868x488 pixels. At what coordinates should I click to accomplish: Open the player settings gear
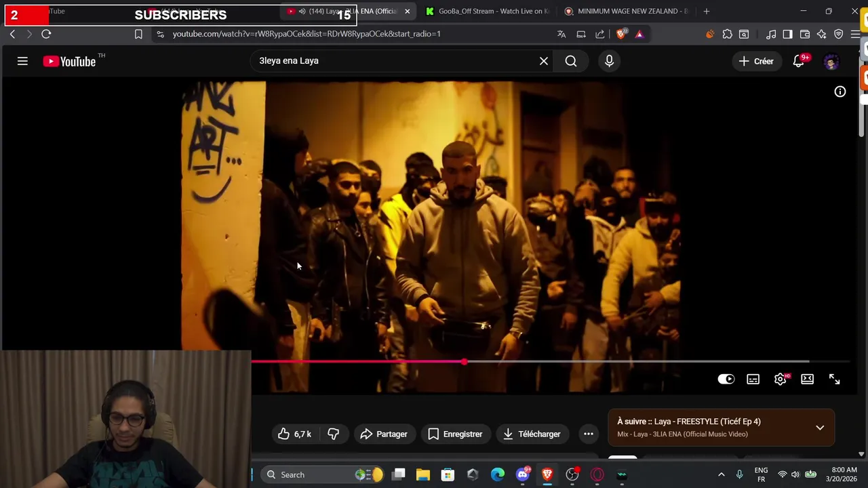(x=781, y=380)
